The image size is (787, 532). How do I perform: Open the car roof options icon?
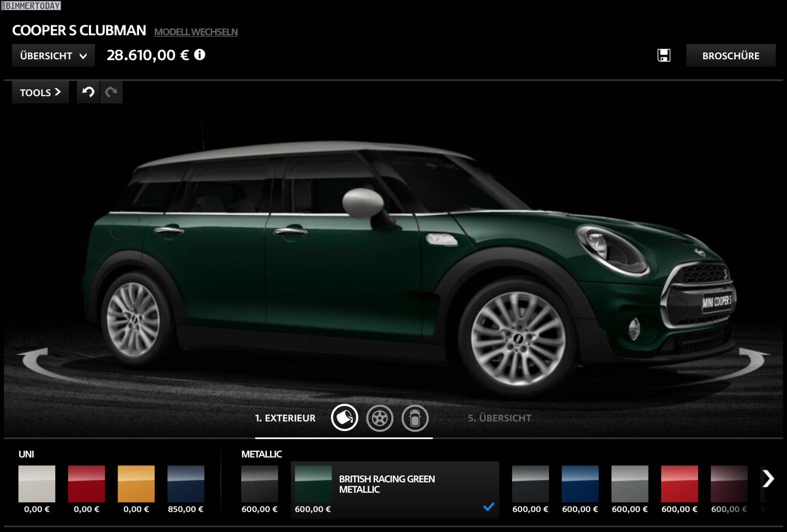[415, 418]
